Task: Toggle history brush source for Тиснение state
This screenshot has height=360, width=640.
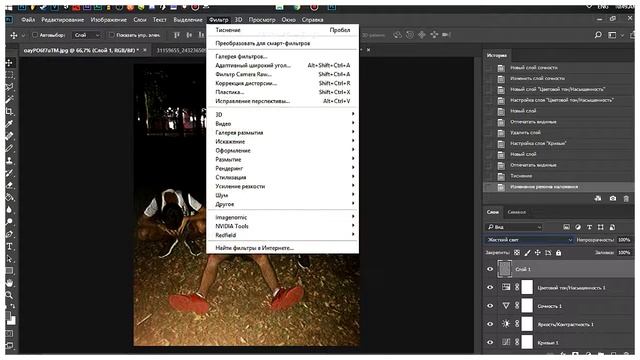Action: tap(488, 176)
